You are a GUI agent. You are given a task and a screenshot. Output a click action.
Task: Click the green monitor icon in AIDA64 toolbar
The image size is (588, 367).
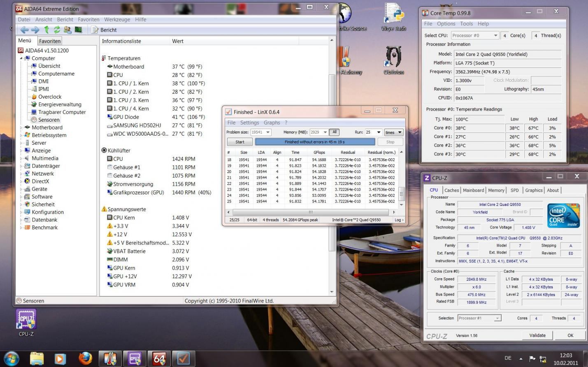[x=78, y=30]
